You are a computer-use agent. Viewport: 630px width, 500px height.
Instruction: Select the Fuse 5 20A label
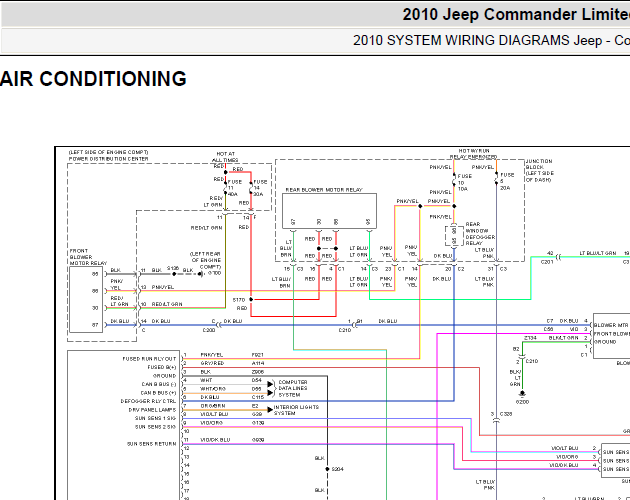coord(507,181)
